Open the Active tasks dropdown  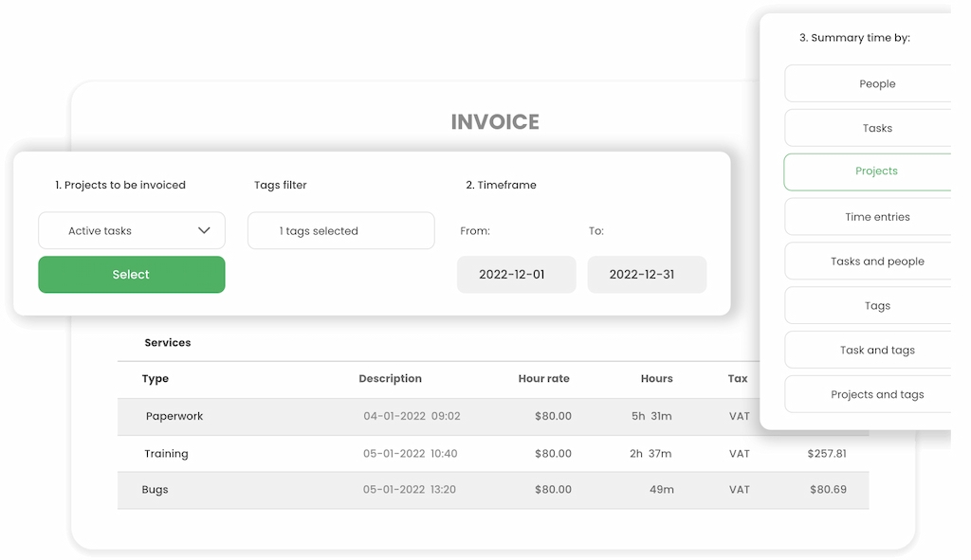point(131,230)
